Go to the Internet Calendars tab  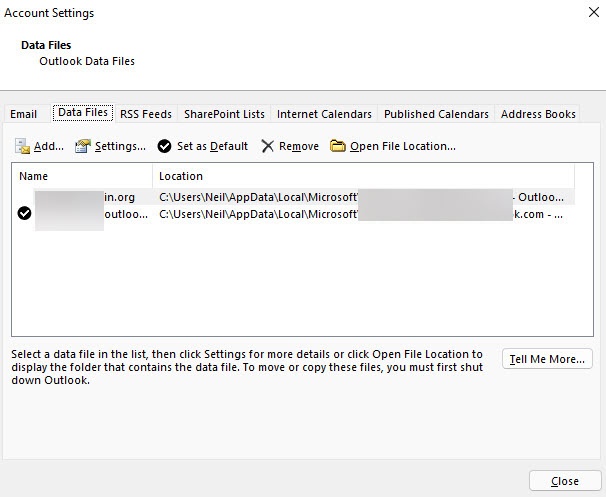pos(324,114)
